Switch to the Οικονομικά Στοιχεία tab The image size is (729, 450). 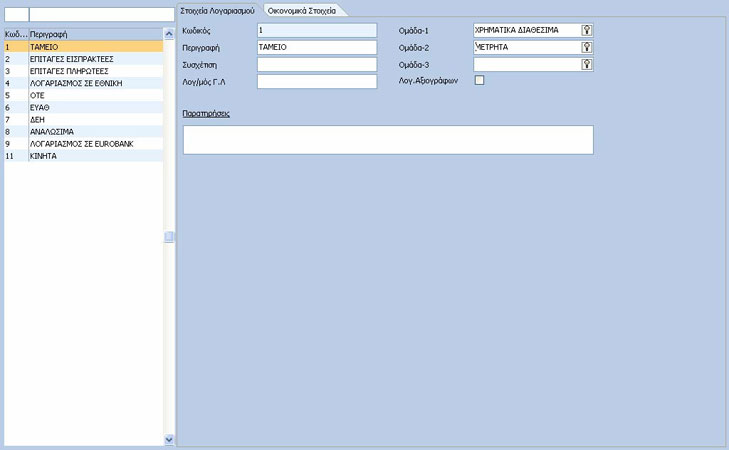tap(302, 10)
